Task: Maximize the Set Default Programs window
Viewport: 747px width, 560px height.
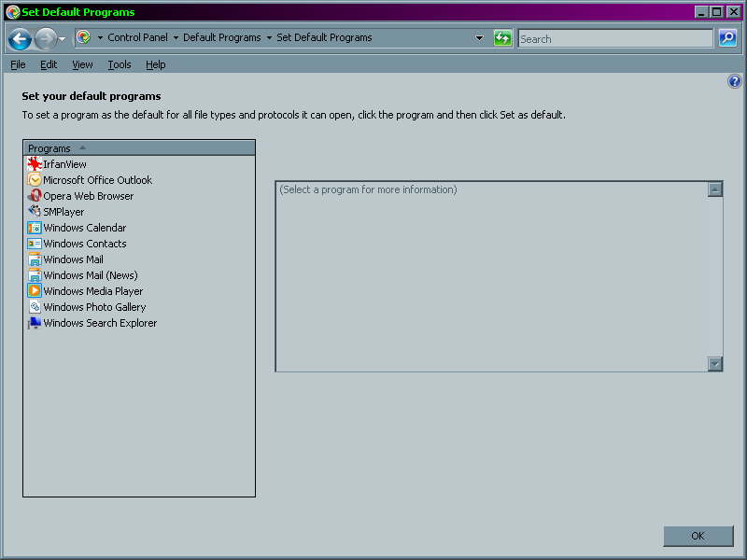Action: coord(717,12)
